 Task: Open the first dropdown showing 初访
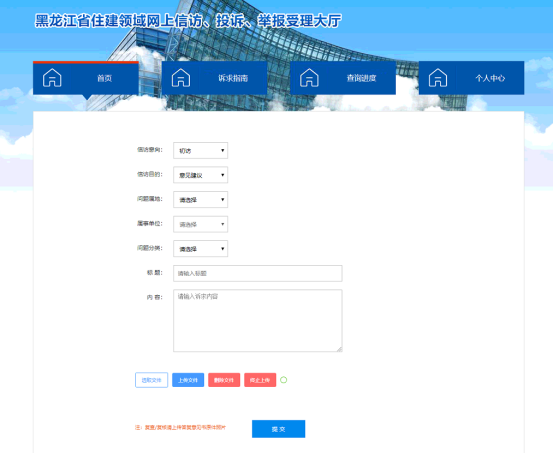click(200, 151)
